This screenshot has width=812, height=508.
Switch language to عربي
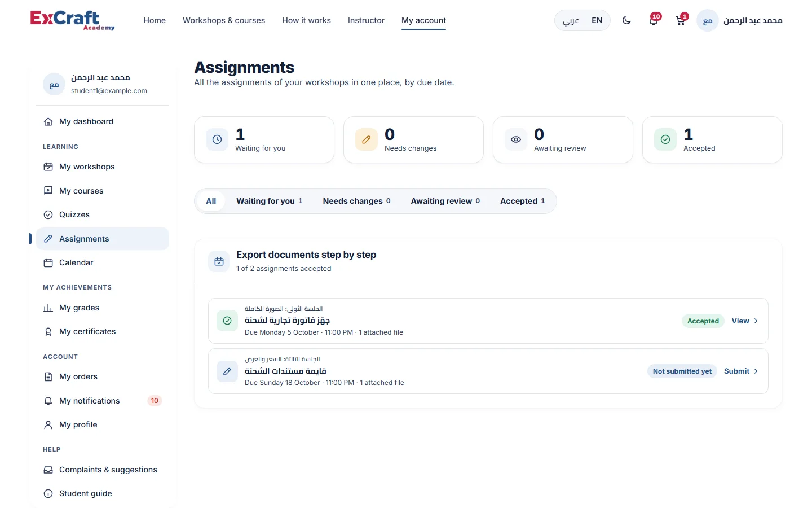point(571,20)
